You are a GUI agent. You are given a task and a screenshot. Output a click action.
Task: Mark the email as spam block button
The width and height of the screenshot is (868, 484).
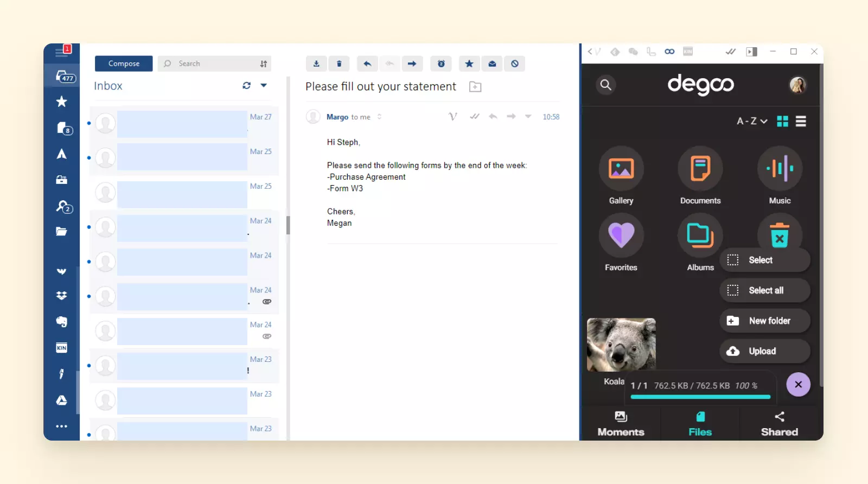pos(514,64)
